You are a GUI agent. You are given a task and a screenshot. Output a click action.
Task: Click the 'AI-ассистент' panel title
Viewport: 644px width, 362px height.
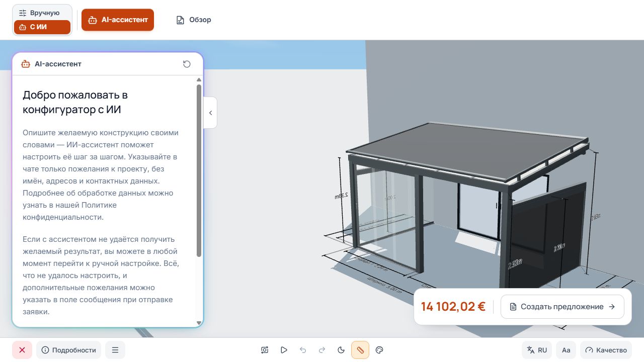point(58,64)
